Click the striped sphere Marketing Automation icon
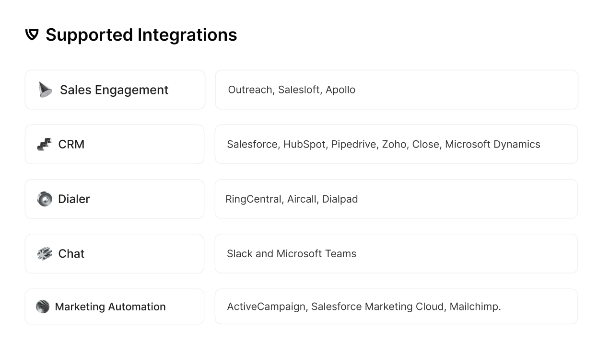Viewport: 609px width, 364px height. pyautogui.click(x=43, y=307)
